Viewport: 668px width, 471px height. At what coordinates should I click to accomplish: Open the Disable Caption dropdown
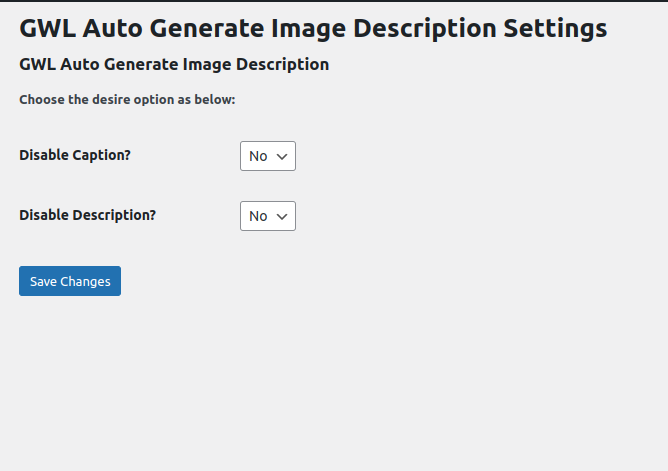tap(267, 156)
